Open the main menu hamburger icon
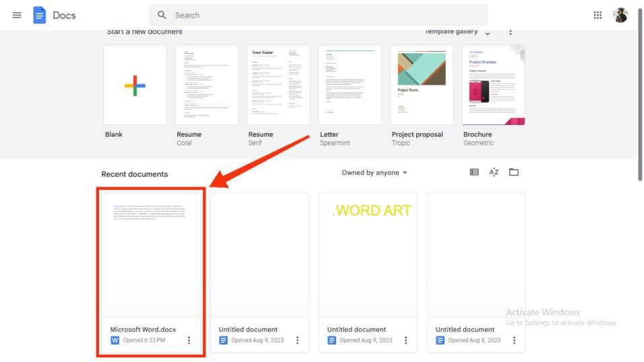 click(x=17, y=16)
